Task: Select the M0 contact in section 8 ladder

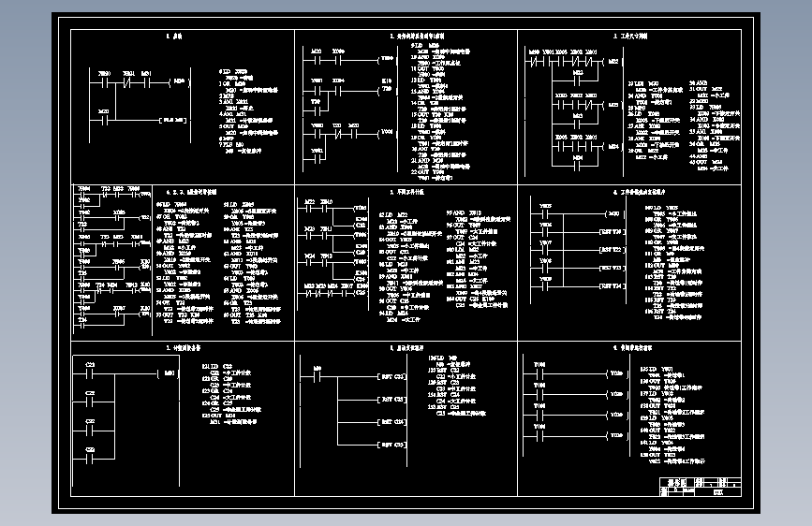Action: [317, 377]
